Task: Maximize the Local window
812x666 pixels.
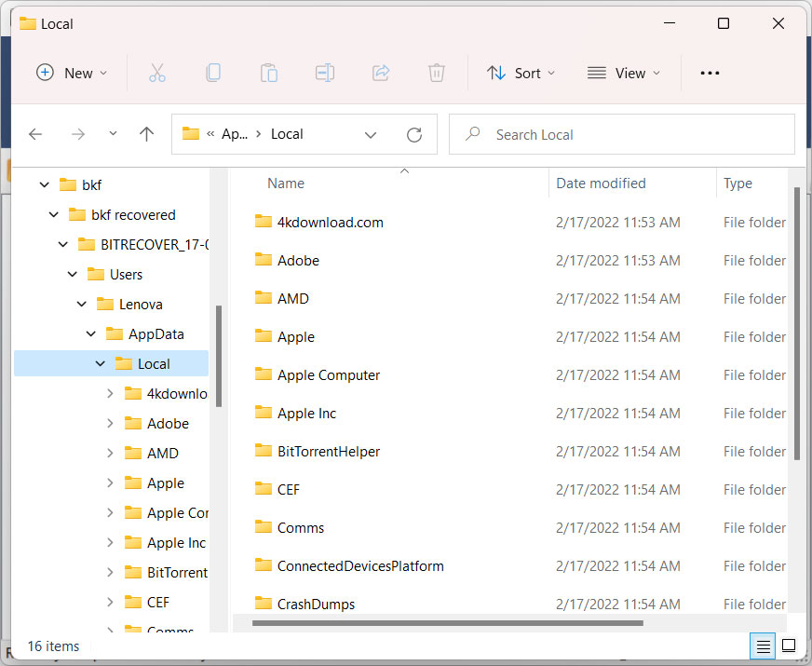Action: coord(724,23)
